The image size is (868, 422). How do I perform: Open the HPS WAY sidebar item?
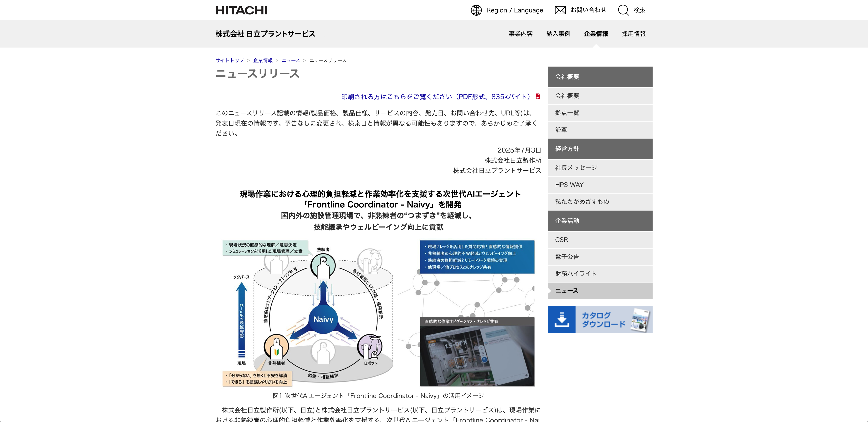[569, 185]
